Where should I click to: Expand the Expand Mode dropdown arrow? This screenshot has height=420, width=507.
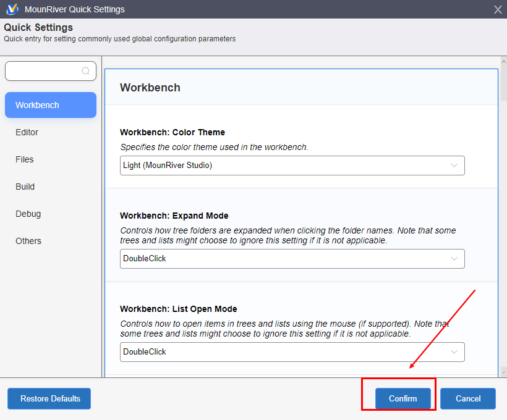454,259
